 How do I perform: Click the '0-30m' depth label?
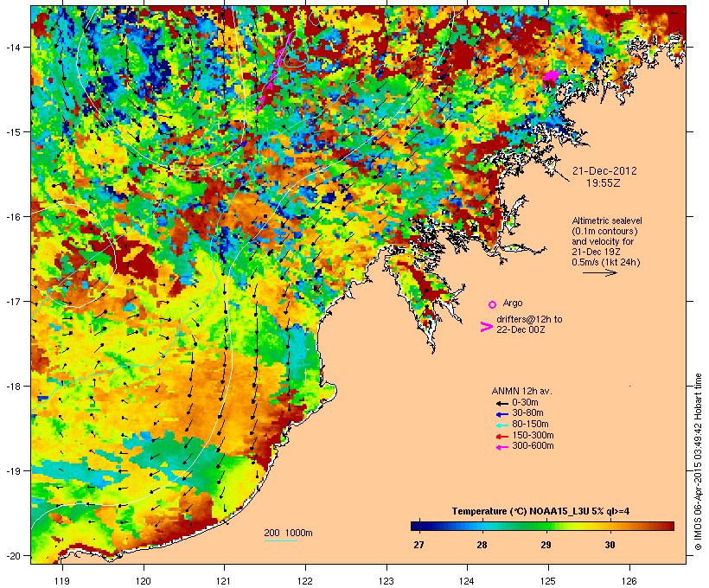click(x=525, y=403)
